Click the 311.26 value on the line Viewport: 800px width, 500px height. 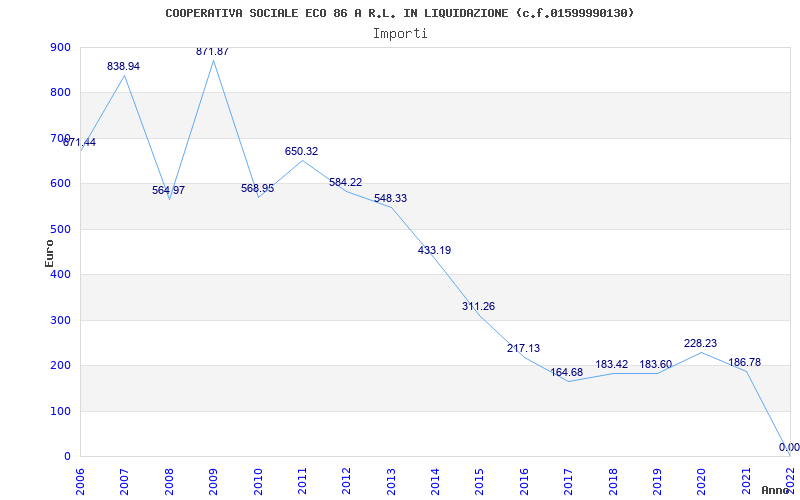click(x=478, y=306)
